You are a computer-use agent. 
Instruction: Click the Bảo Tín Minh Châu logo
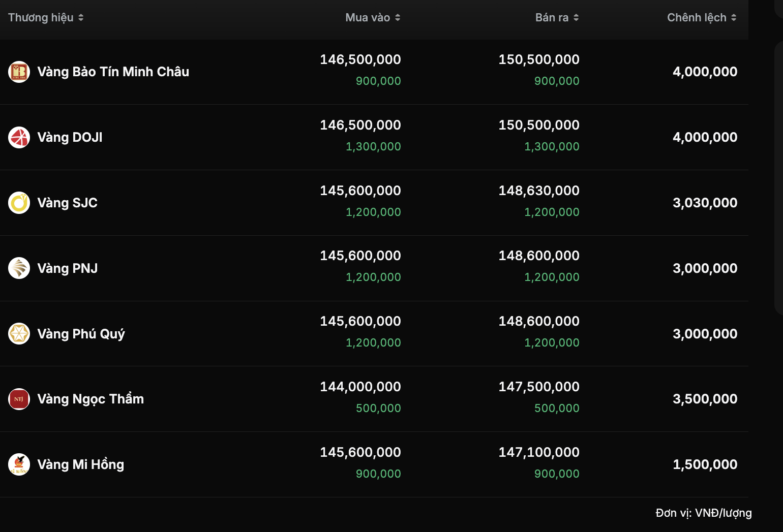click(19, 72)
